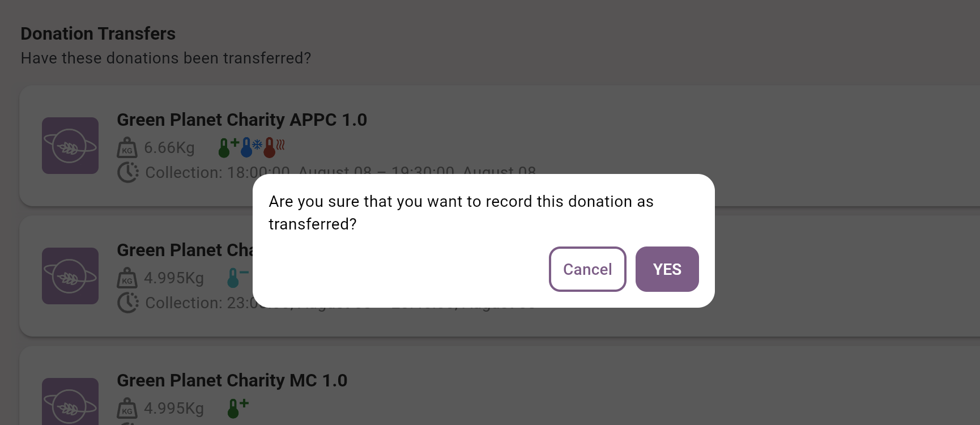
Task: Click the clock icon on the second donation card
Action: 129,303
